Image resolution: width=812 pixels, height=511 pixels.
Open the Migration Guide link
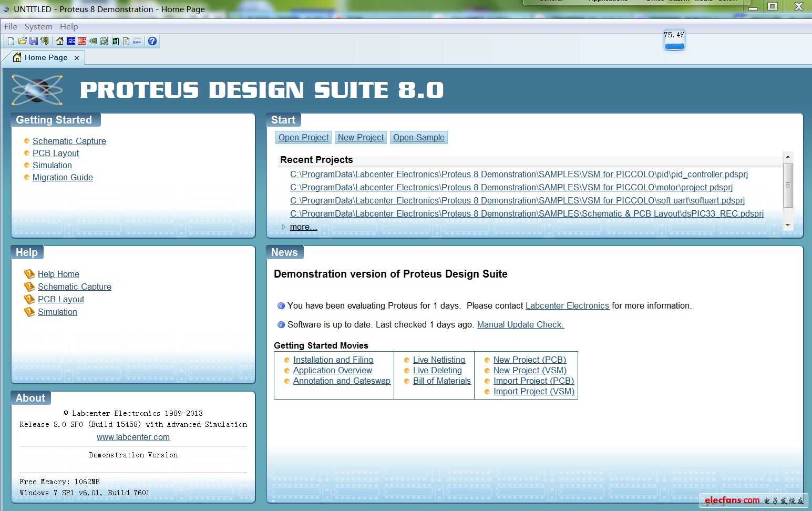(x=63, y=177)
